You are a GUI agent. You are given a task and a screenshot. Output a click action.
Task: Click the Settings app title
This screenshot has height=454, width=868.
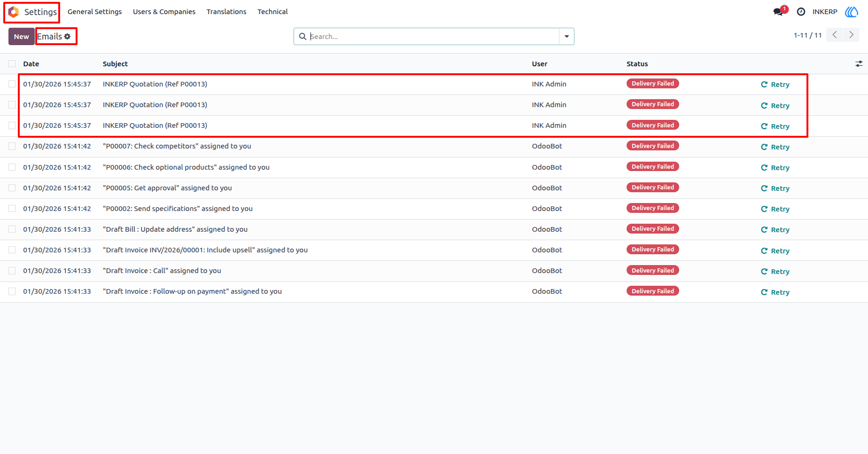tap(40, 12)
